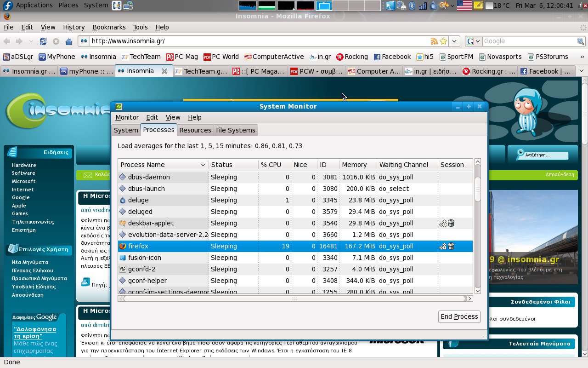This screenshot has width=588, height=368.
Task: Click the search magnifier icon in Firefox
Action: point(581,41)
